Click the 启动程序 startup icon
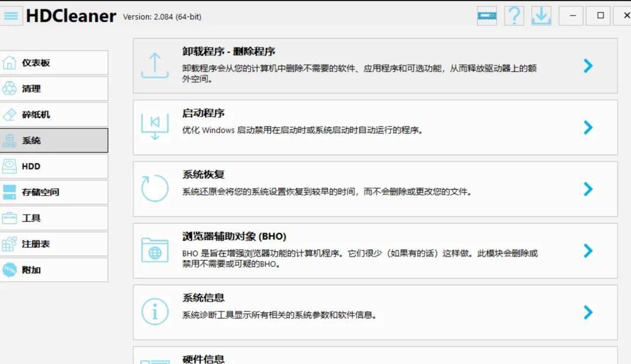This screenshot has width=631, height=364. pyautogui.click(x=155, y=127)
